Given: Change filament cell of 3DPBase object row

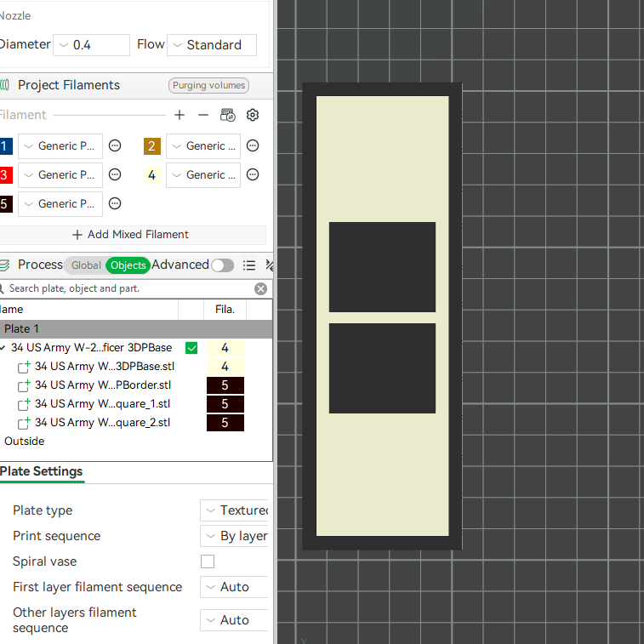Looking at the screenshot, I should [225, 348].
